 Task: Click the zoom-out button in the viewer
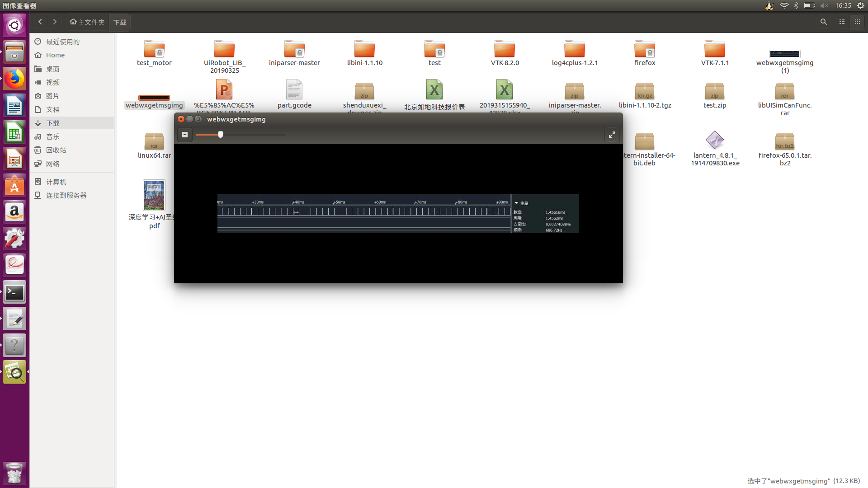pyautogui.click(x=185, y=135)
